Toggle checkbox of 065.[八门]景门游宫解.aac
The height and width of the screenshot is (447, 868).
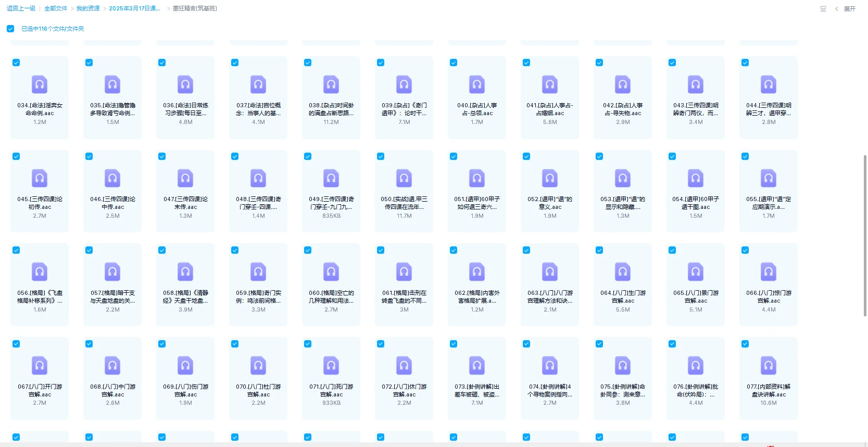pos(672,250)
